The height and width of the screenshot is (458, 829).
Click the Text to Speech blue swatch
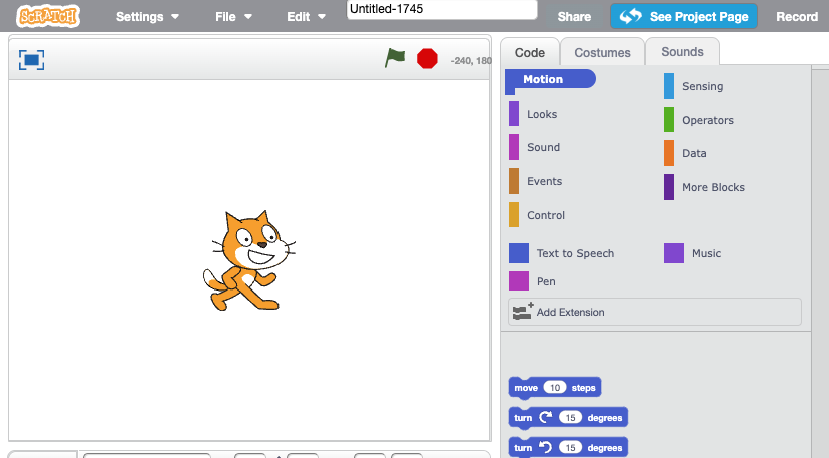click(x=519, y=253)
